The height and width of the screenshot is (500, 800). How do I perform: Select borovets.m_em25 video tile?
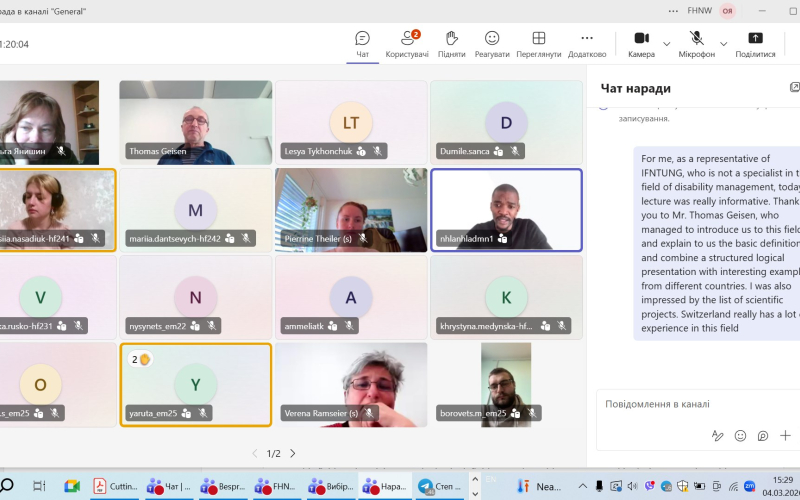[506, 385]
